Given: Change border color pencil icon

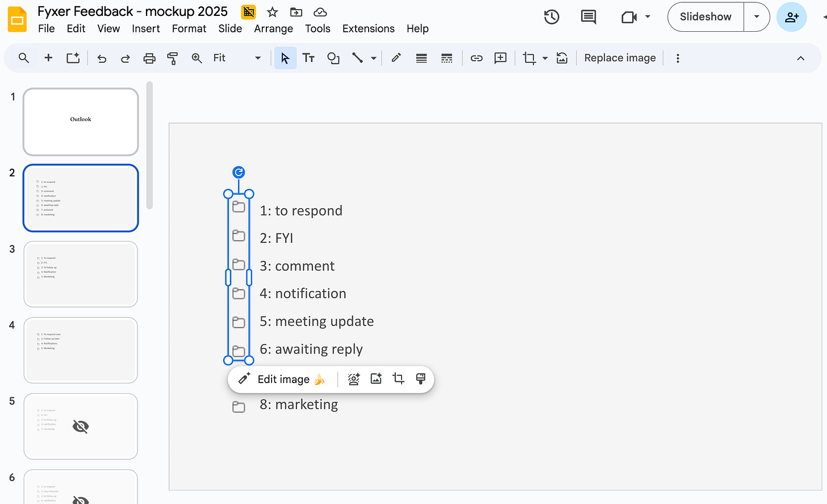Looking at the screenshot, I should tap(396, 58).
